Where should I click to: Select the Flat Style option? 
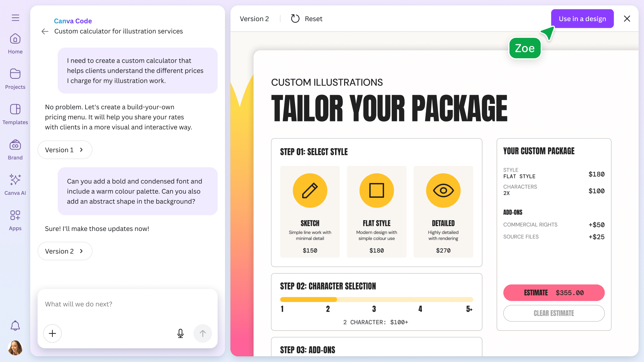pos(376,212)
